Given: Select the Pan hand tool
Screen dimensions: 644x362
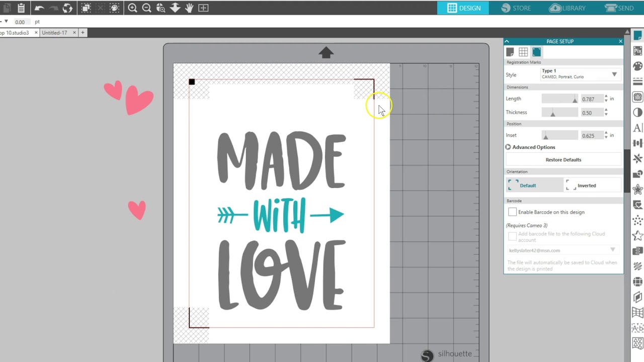Looking at the screenshot, I should point(189,8).
